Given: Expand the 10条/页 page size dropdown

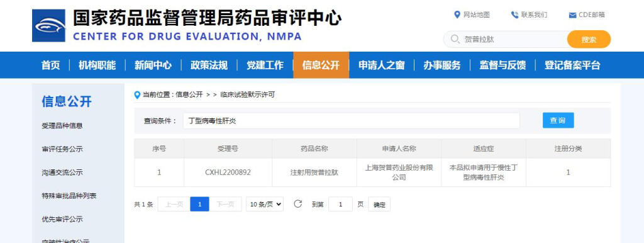Looking at the screenshot, I should pyautogui.click(x=265, y=204).
